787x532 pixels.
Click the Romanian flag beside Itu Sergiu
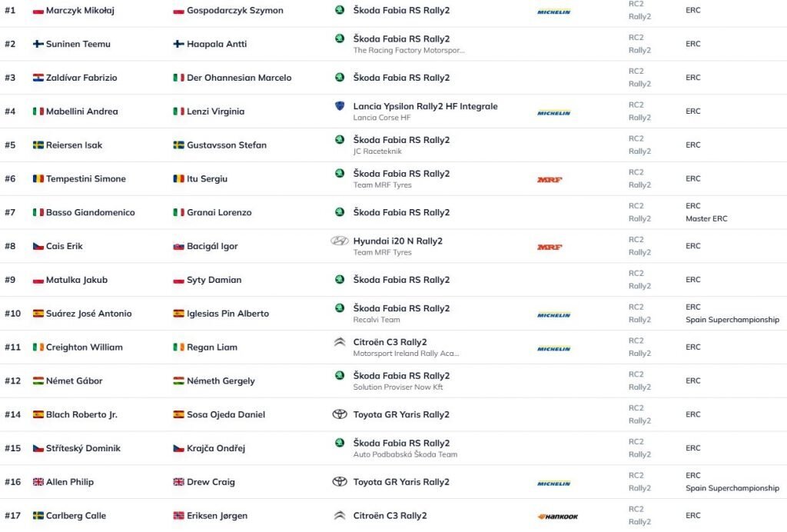coord(178,179)
